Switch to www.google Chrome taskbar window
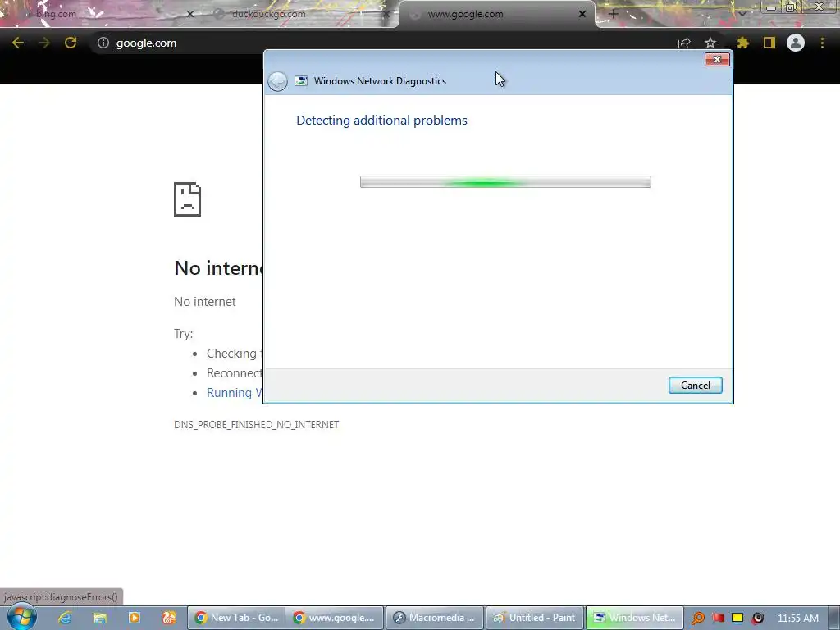The width and height of the screenshot is (840, 630). [x=335, y=618]
